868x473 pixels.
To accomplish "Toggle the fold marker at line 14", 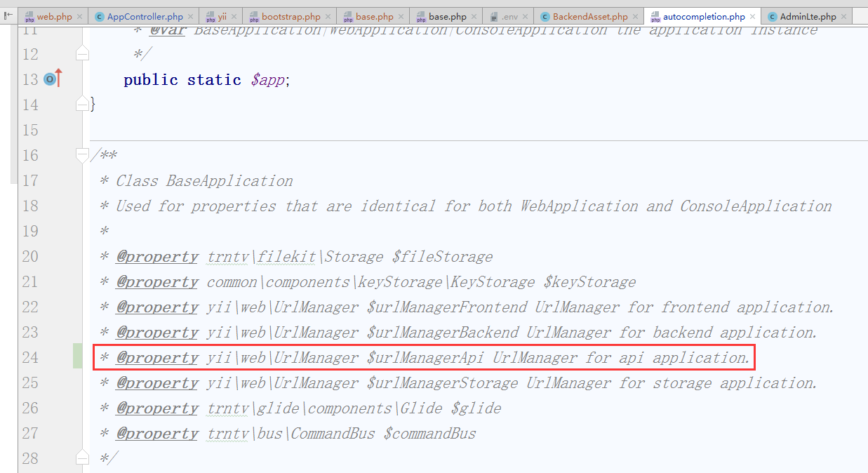I will point(83,105).
